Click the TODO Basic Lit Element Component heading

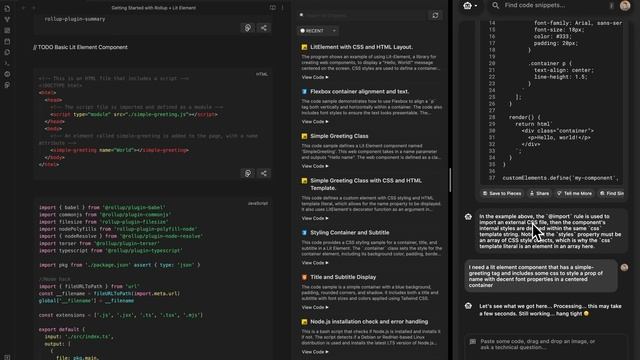pos(80,47)
